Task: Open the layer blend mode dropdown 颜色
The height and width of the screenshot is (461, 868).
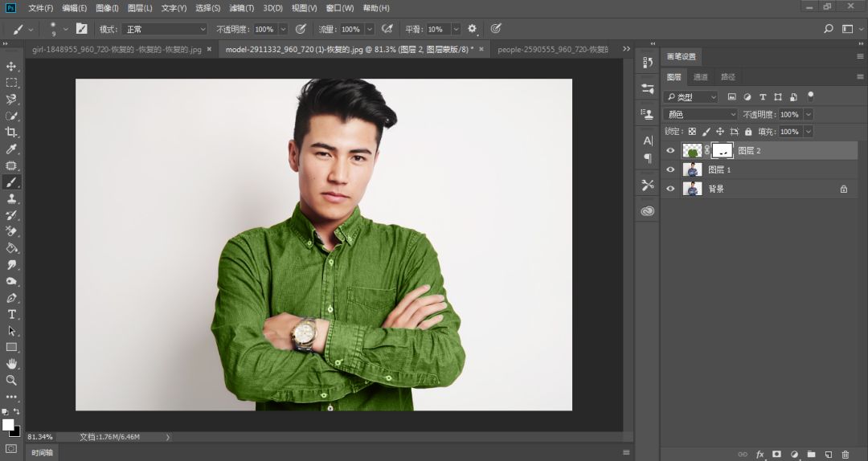Action: (x=700, y=115)
